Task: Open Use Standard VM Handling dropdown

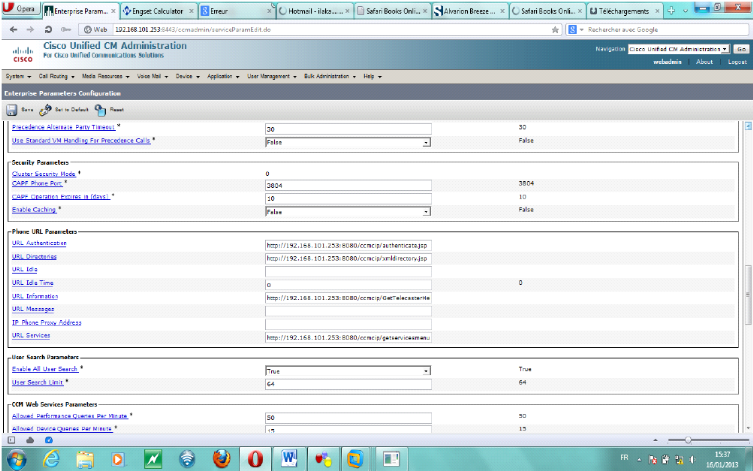Action: [348, 142]
